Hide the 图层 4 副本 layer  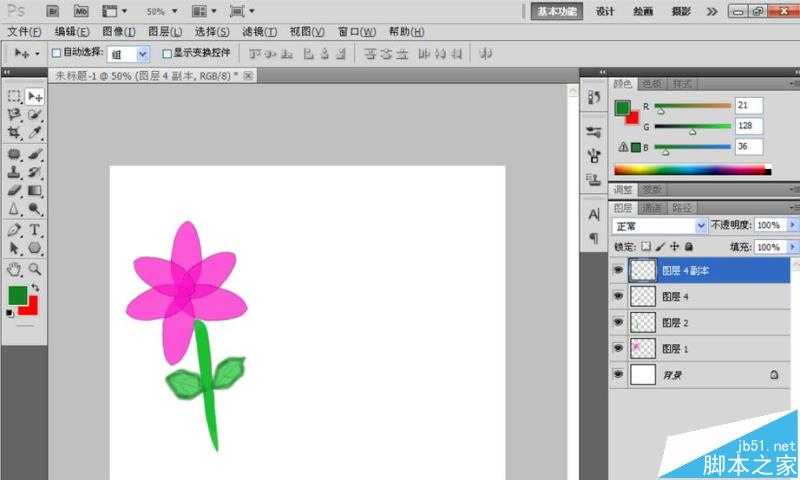pyautogui.click(x=618, y=270)
